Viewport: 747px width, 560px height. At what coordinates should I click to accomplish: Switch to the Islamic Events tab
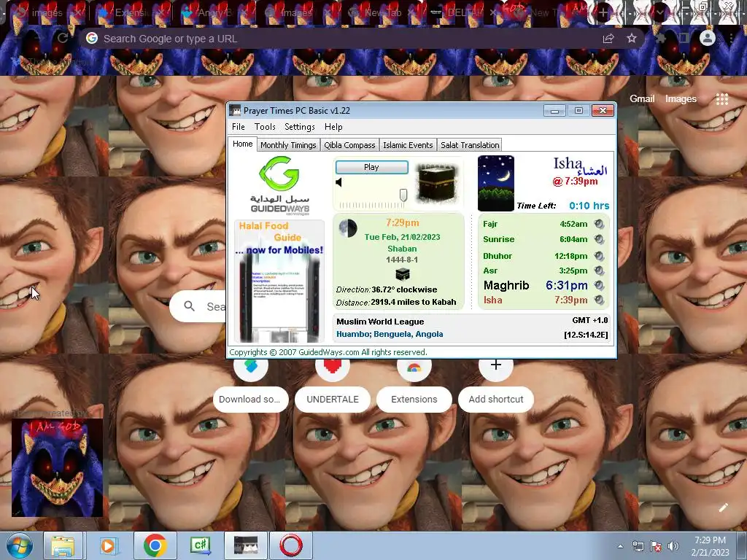408,145
